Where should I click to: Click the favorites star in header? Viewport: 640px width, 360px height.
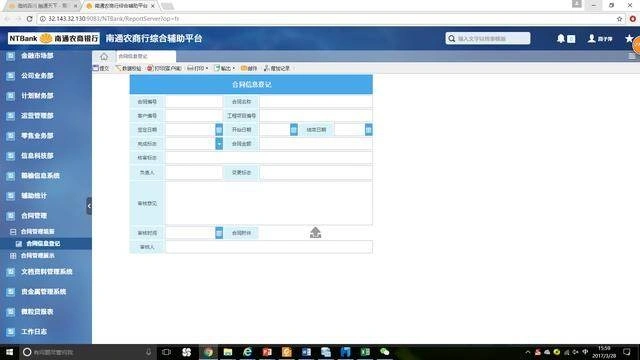(x=629, y=38)
